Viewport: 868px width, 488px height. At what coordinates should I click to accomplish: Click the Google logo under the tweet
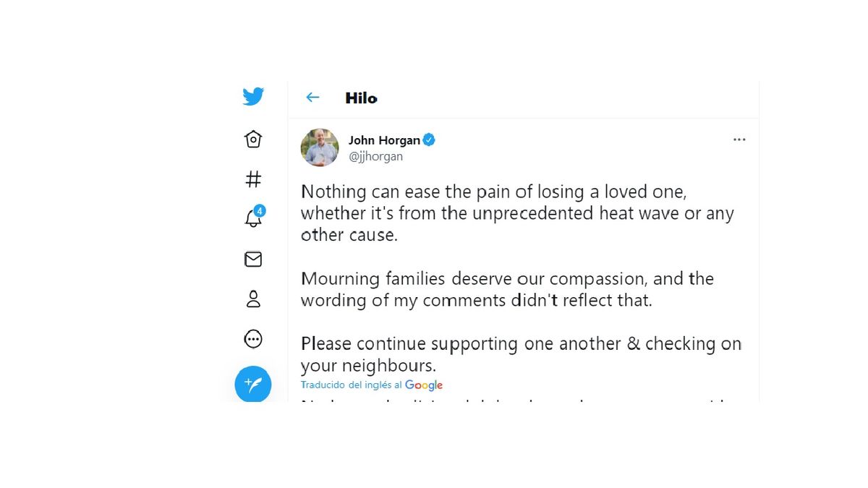(424, 385)
